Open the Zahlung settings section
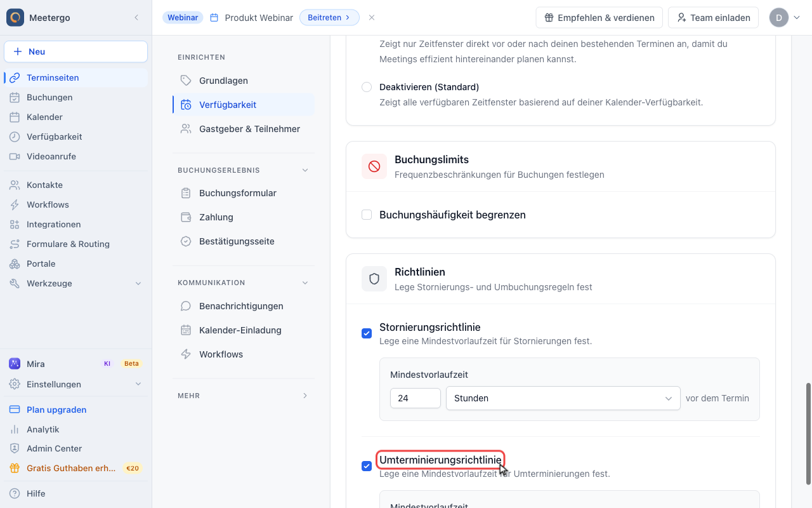This screenshot has width=812, height=508. click(244, 217)
